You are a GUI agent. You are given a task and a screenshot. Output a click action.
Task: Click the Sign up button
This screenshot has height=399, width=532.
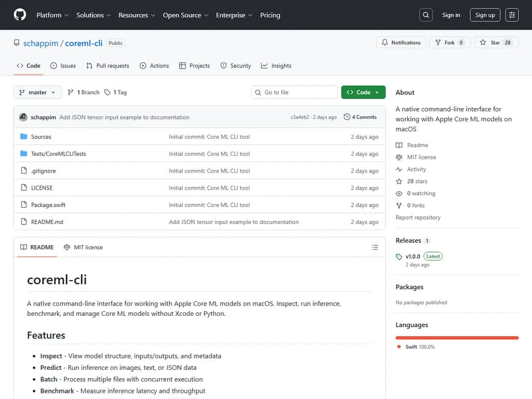point(485,15)
